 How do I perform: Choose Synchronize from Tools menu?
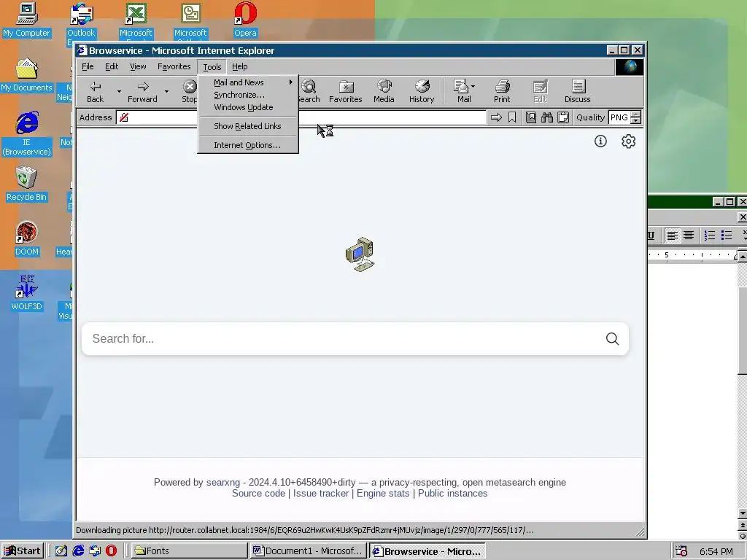pyautogui.click(x=248, y=95)
